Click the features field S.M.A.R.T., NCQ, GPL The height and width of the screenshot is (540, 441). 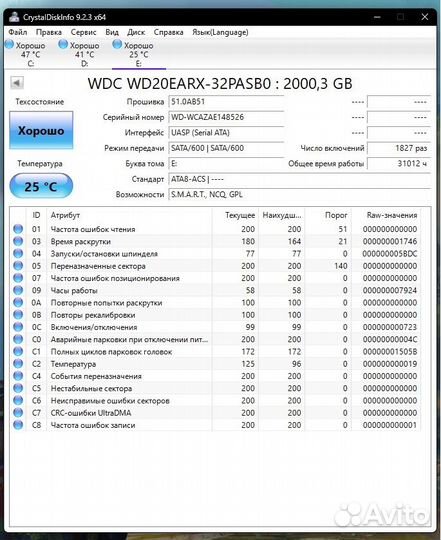tap(300, 195)
